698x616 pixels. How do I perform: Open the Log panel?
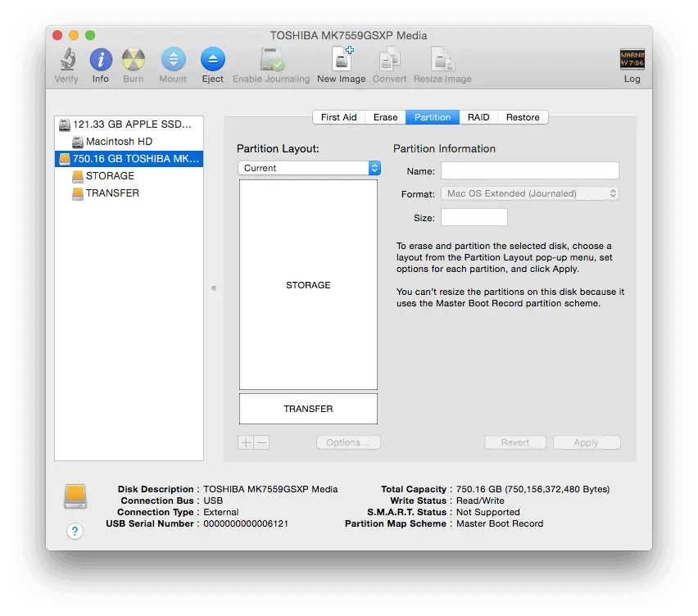(x=632, y=61)
